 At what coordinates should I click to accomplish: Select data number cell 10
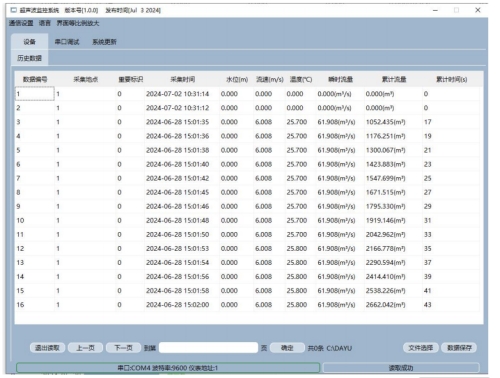(x=35, y=220)
